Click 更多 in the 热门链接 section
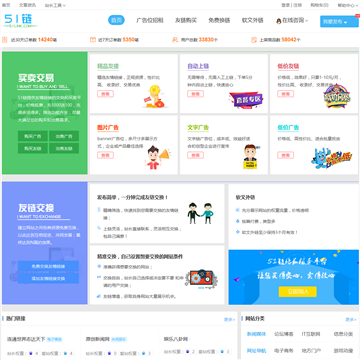Screen dimensions: 360x360 [230, 319]
